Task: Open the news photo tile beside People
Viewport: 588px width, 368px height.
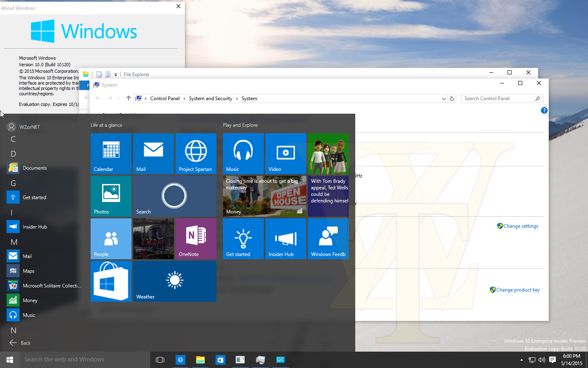Action: (154, 239)
